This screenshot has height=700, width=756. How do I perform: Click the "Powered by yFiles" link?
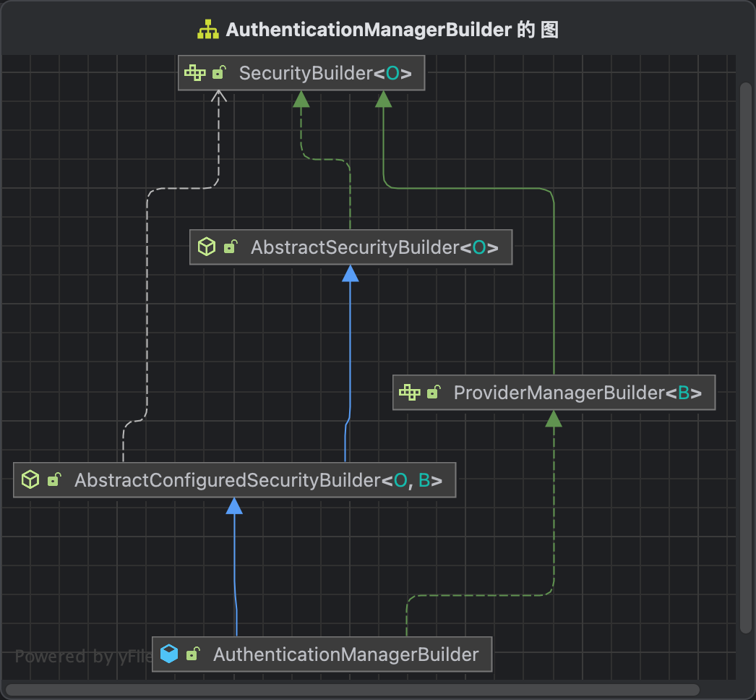point(87,656)
